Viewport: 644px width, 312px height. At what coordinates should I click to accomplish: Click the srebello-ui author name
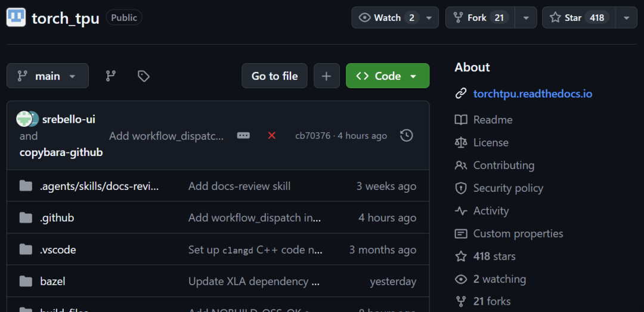click(x=69, y=119)
